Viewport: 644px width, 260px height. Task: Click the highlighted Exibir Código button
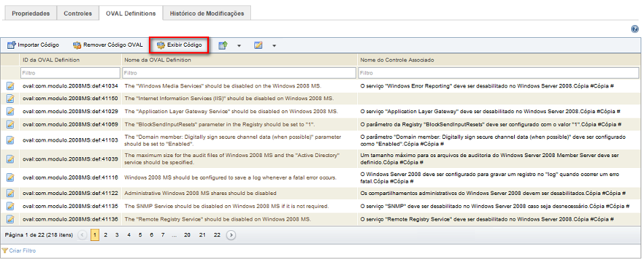179,45
